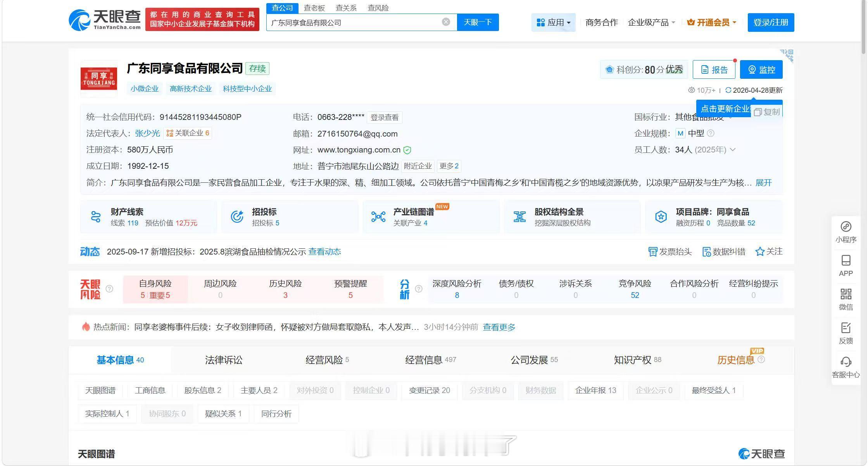This screenshot has height=466, width=868.
Task: Open 竞争风险 52 analysis
Action: coord(635,289)
